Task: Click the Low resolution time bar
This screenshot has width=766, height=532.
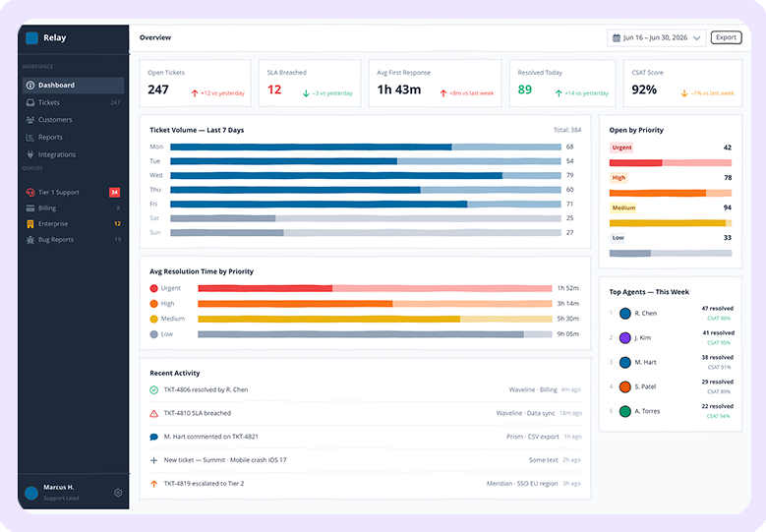Action: [x=375, y=334]
